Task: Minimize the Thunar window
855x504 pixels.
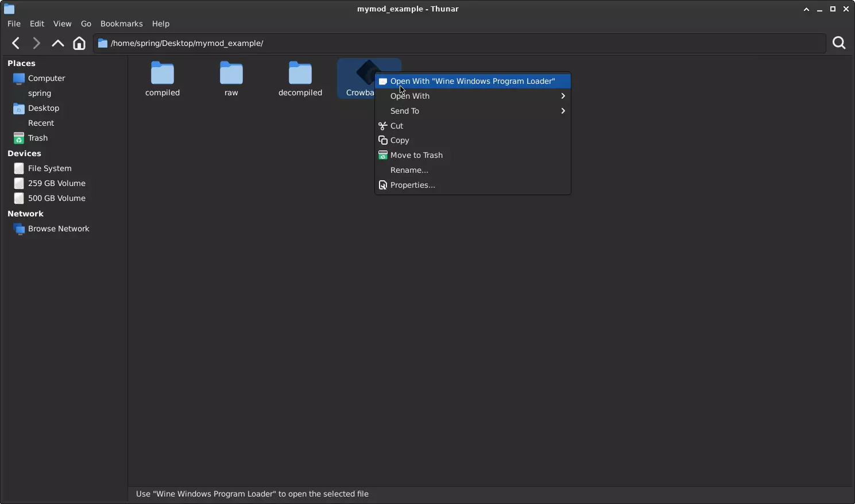Action: 819,9
